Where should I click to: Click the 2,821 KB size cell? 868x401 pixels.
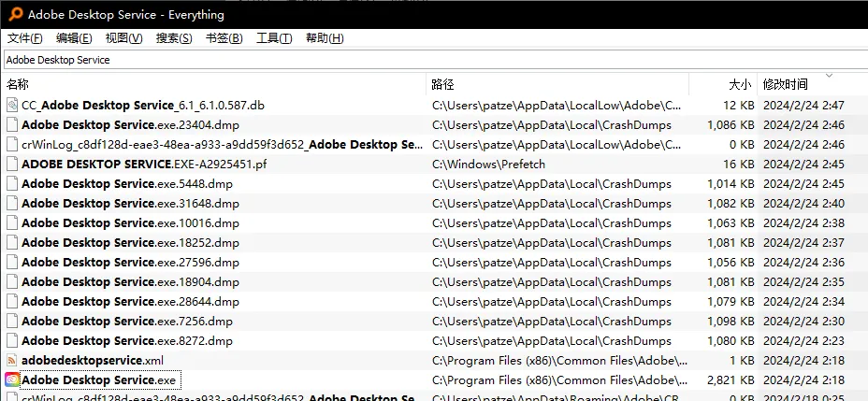pos(731,380)
